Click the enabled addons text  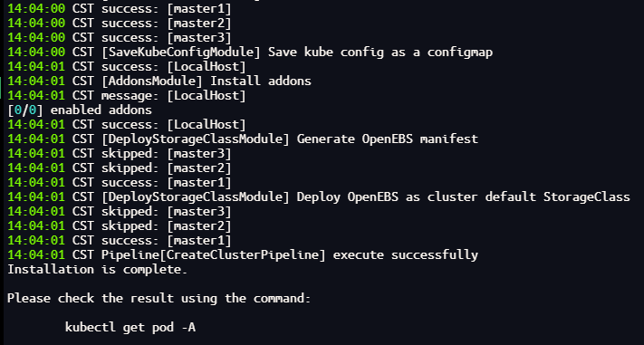(101, 110)
